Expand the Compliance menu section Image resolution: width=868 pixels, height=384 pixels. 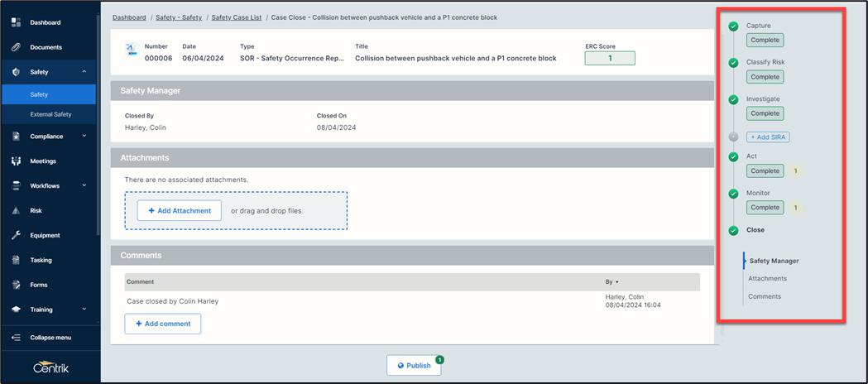84,137
